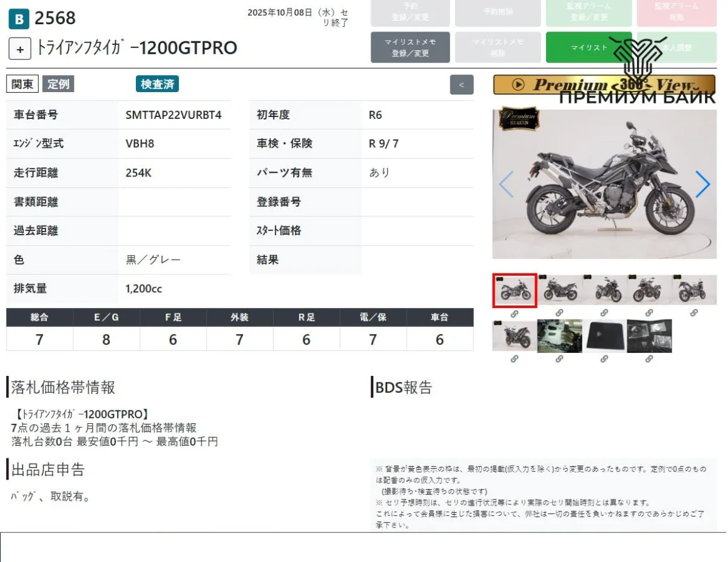Select the 定例 tag

[58, 84]
